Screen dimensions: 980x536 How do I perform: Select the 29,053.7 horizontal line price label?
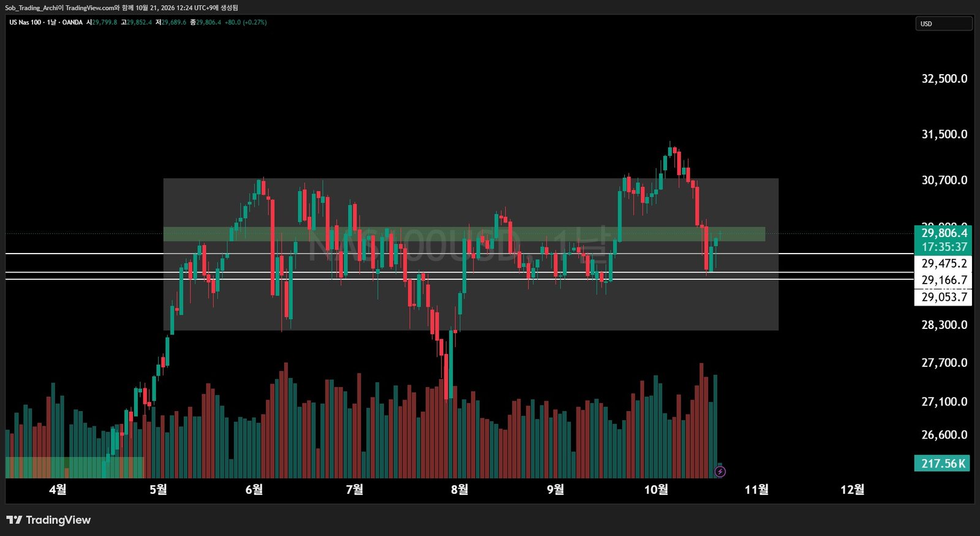pos(944,297)
